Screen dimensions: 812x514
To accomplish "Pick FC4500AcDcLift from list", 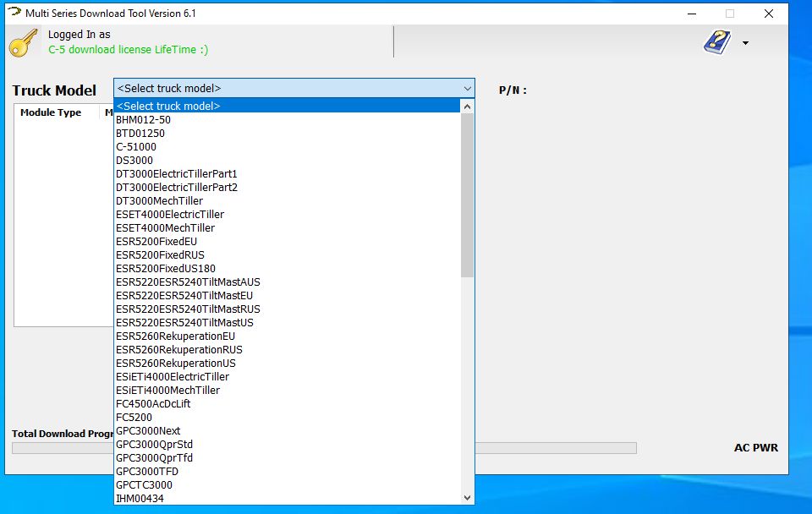I will click(287, 404).
